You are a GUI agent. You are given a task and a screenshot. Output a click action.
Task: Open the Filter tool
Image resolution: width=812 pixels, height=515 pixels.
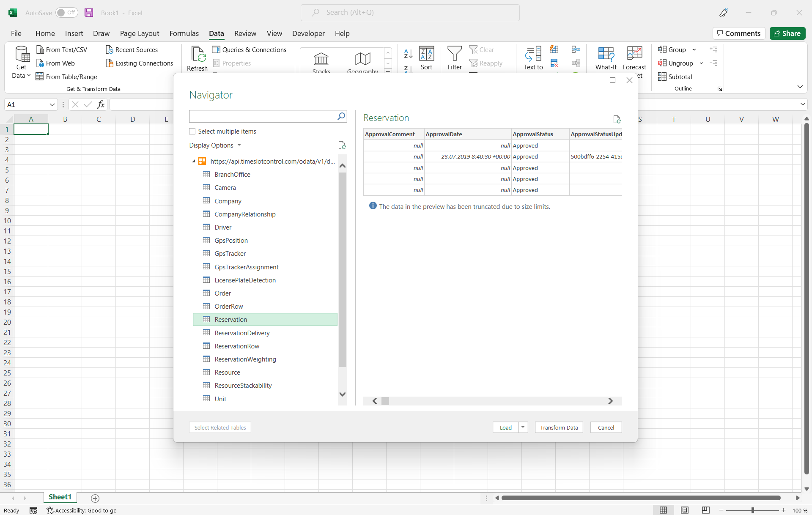click(454, 58)
